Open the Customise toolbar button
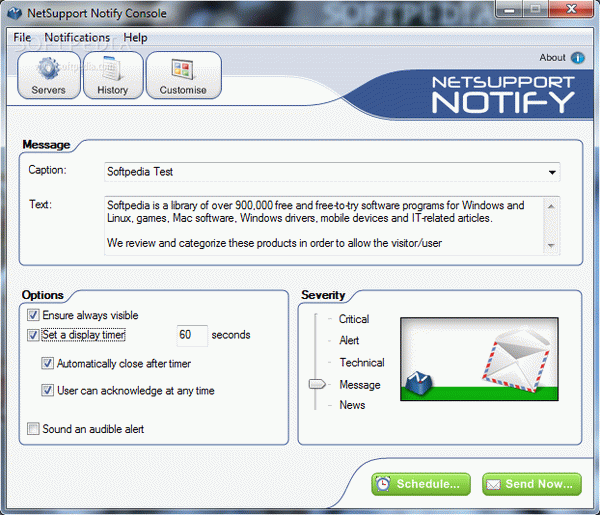The height and width of the screenshot is (515, 600). [x=183, y=75]
